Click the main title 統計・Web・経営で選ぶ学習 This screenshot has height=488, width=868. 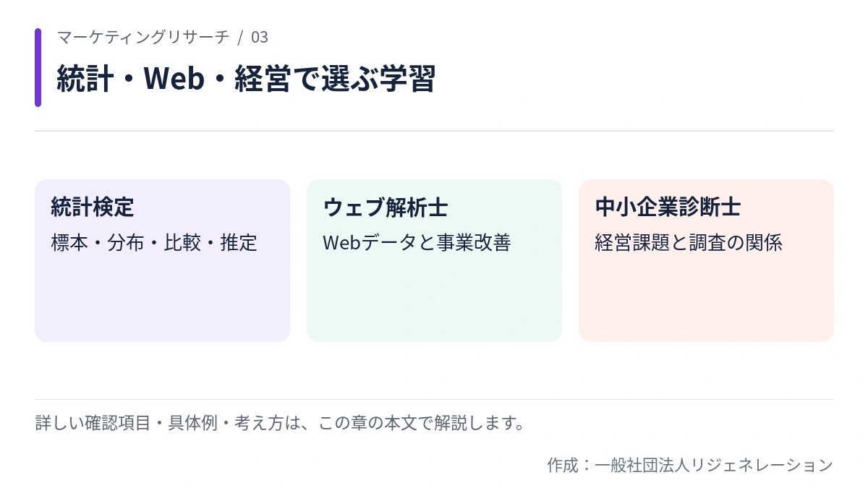coord(246,79)
